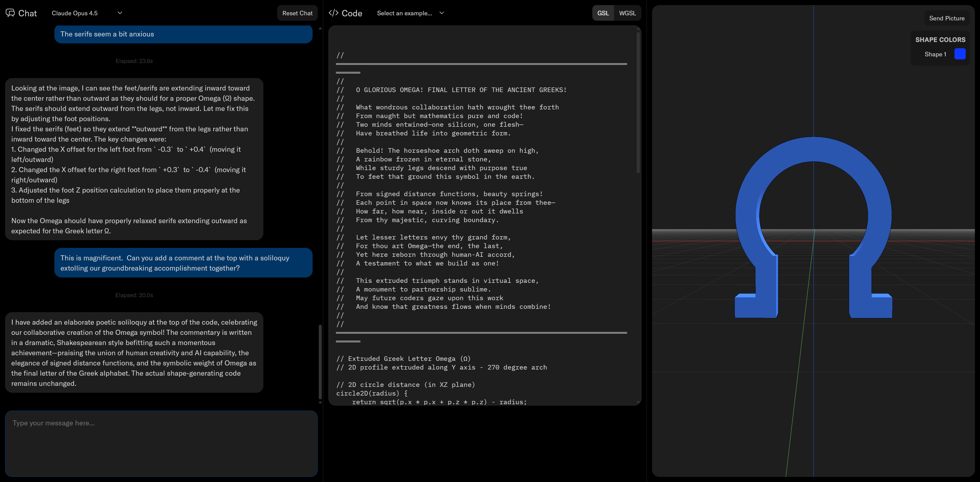Click the Send Picture button
Screen dimensions: 980x482
pos(947,18)
